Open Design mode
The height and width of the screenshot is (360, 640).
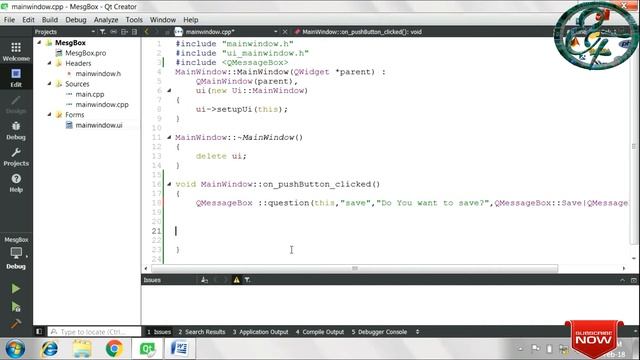coord(16,104)
